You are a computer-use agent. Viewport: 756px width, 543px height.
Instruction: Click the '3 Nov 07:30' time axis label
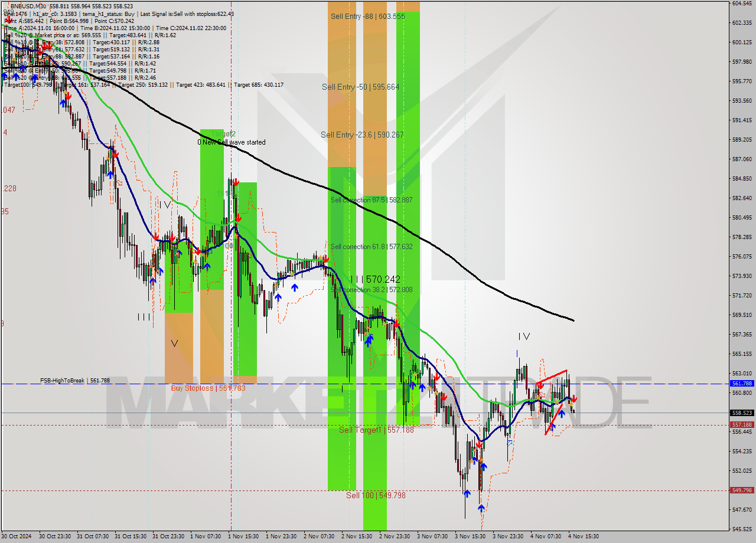(432, 537)
